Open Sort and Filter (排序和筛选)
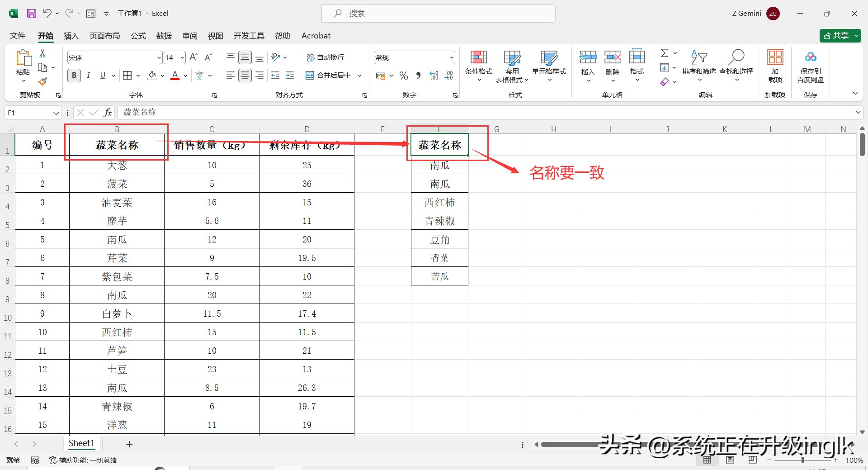Screen dimensions: 868x470 tap(699, 66)
